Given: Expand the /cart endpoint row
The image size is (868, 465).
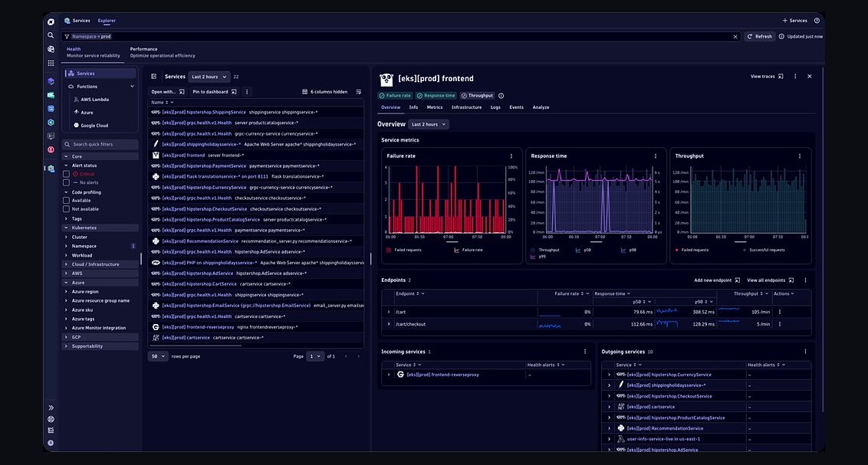Looking at the screenshot, I should (x=389, y=312).
